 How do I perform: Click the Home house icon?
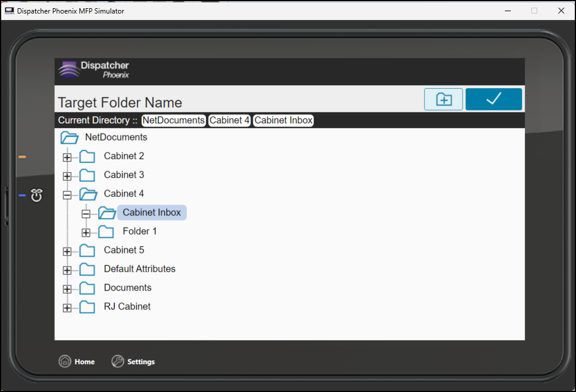tap(65, 361)
